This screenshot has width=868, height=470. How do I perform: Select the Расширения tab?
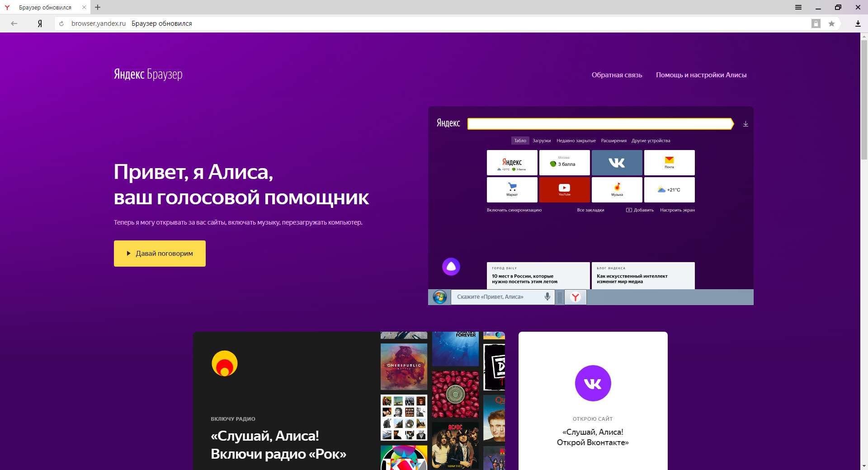pos(613,141)
